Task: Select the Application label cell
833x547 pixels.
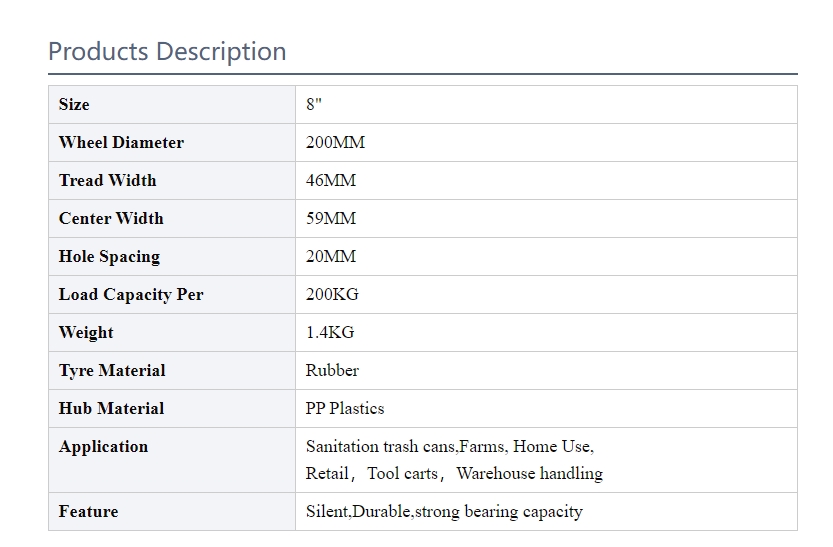Action: click(x=172, y=460)
